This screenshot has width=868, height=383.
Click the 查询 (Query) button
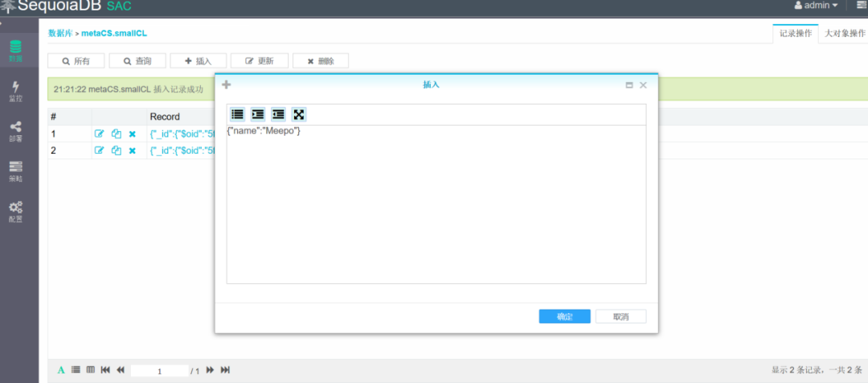(x=137, y=61)
